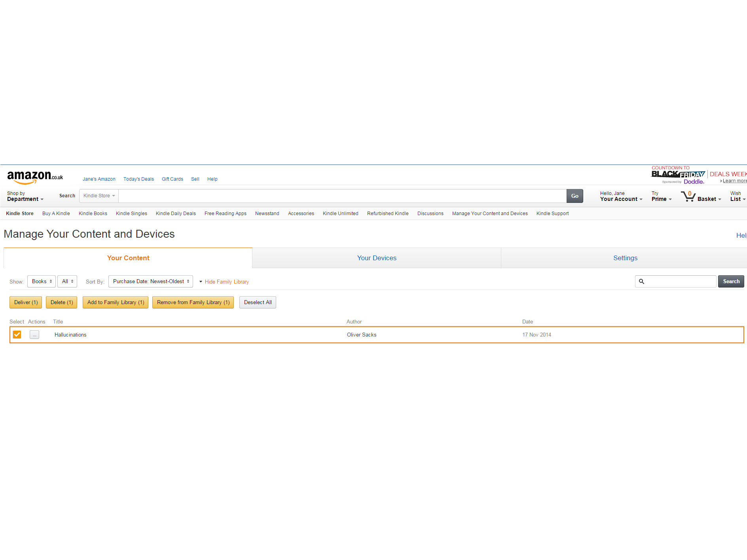Click Remove from Family Library (1)

193,303
